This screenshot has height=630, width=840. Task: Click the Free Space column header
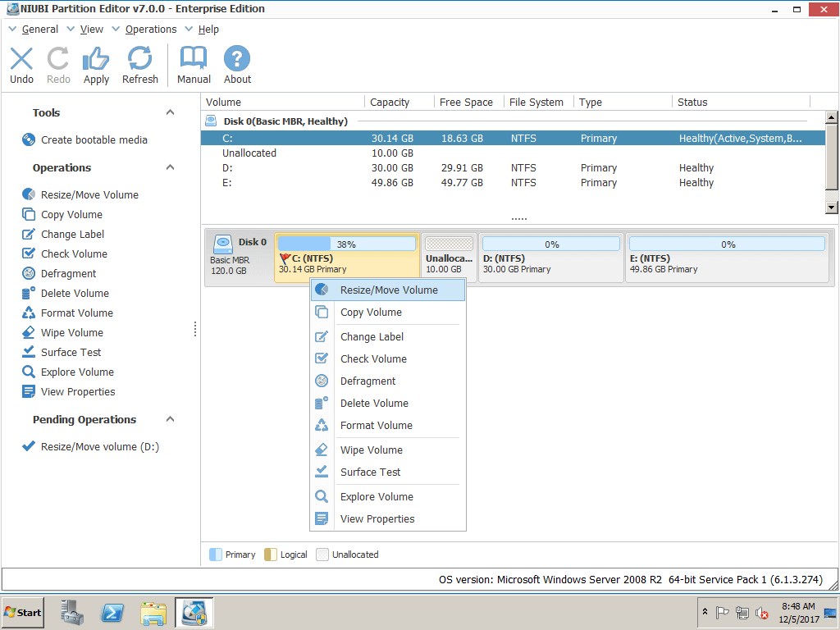[468, 102]
